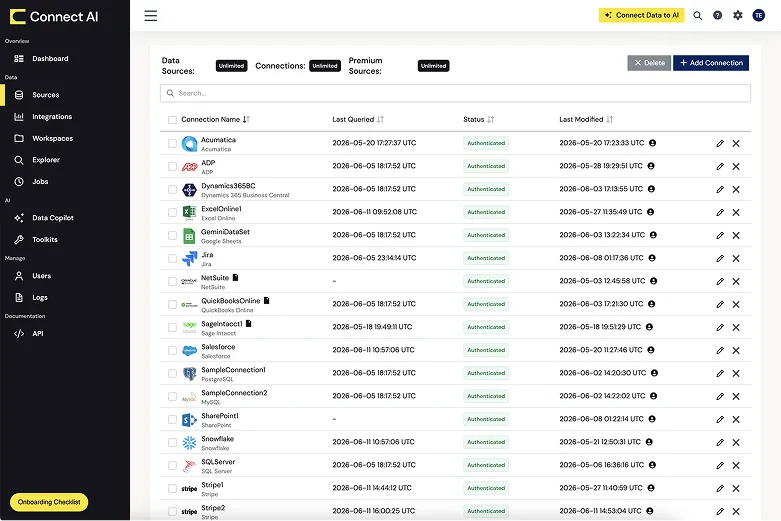The width and height of the screenshot is (781, 521).
Task: Focus the connections Search field
Action: [x=455, y=93]
